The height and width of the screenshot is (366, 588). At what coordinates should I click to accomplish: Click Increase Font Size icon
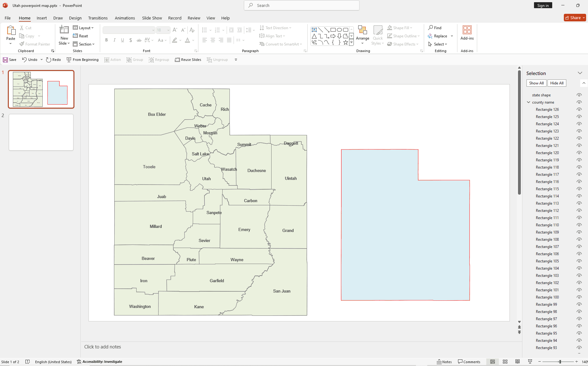point(175,30)
